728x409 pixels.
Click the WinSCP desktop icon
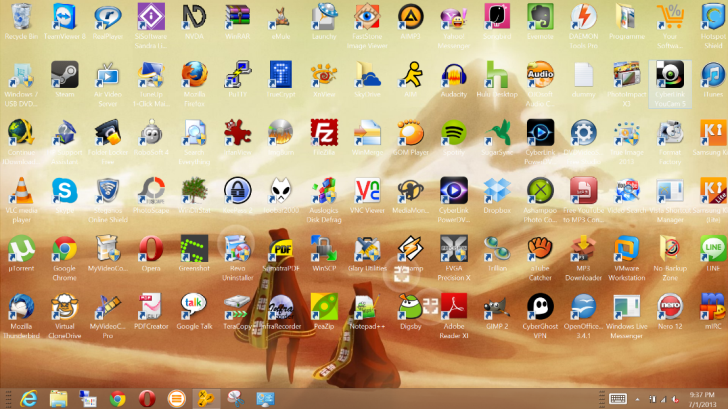click(324, 249)
